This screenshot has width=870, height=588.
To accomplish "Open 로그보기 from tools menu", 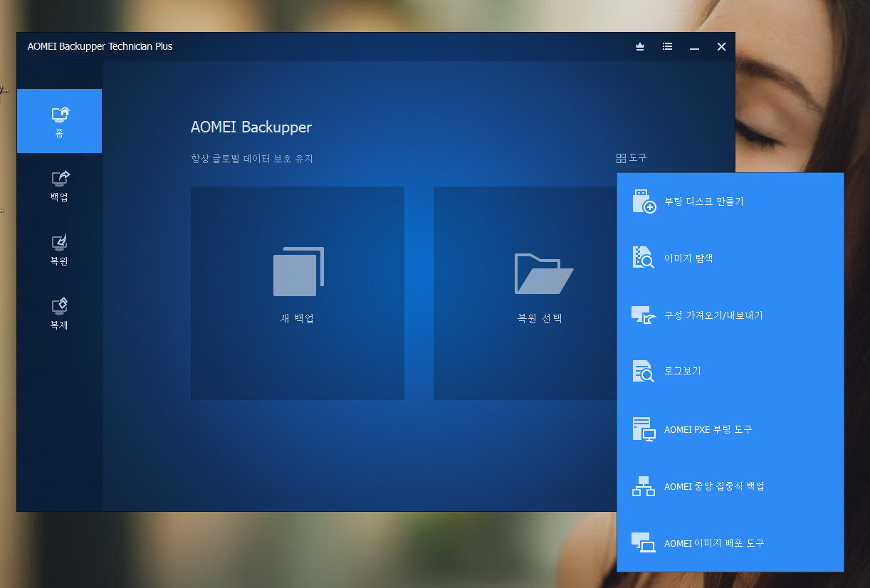I will coord(730,372).
